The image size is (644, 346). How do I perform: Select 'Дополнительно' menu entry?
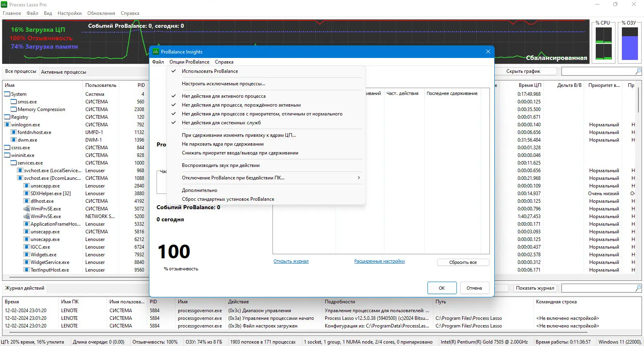pos(266,190)
